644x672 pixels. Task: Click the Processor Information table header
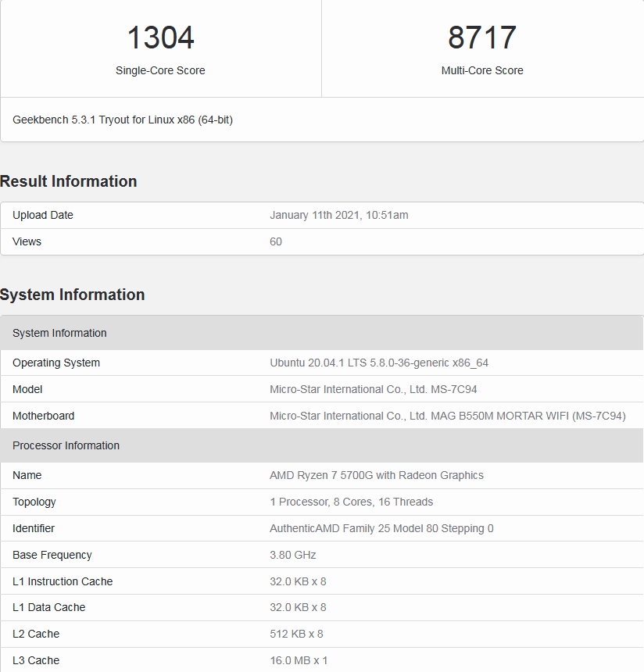click(66, 445)
